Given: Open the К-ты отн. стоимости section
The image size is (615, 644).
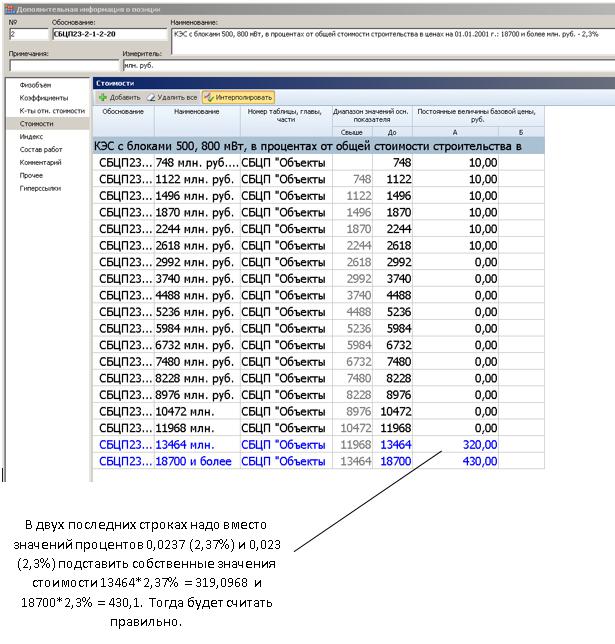Looking at the screenshot, I should point(52,111).
